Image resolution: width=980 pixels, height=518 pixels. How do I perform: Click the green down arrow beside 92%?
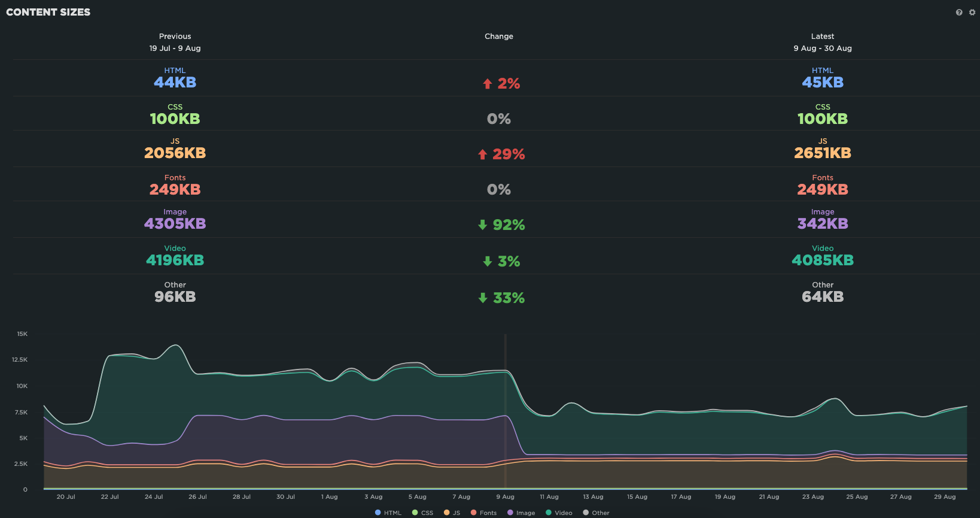(x=482, y=225)
